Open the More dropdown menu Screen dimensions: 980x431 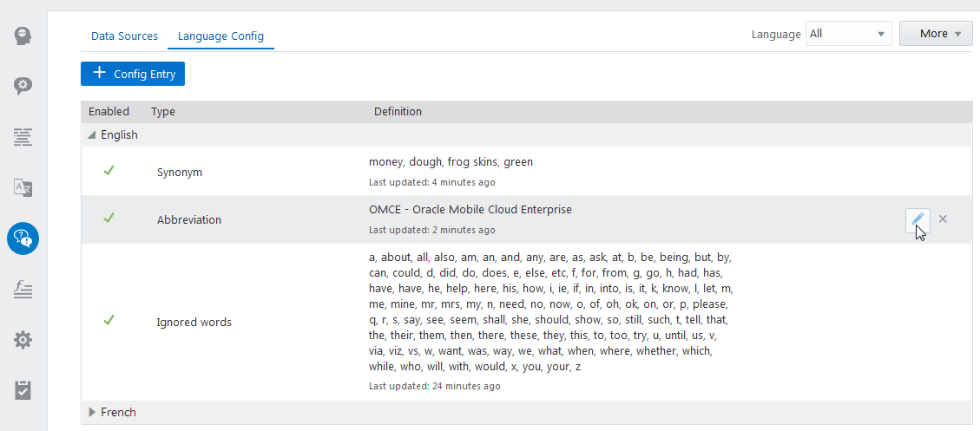(x=936, y=34)
